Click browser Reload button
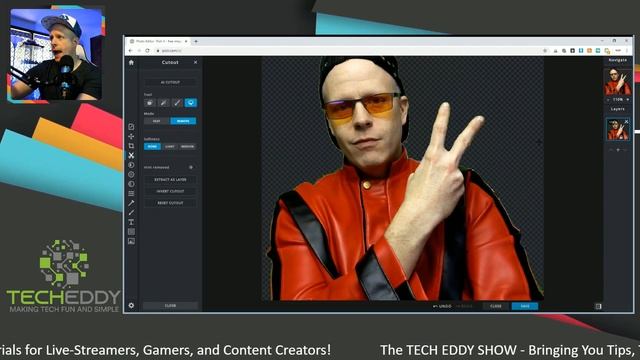640x360 pixels. tap(147, 51)
